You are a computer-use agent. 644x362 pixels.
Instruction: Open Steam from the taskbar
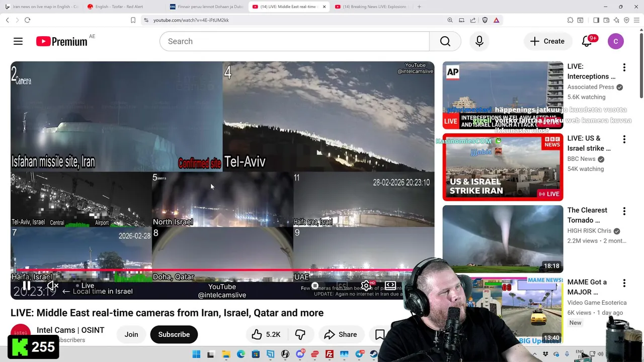tap(374, 354)
